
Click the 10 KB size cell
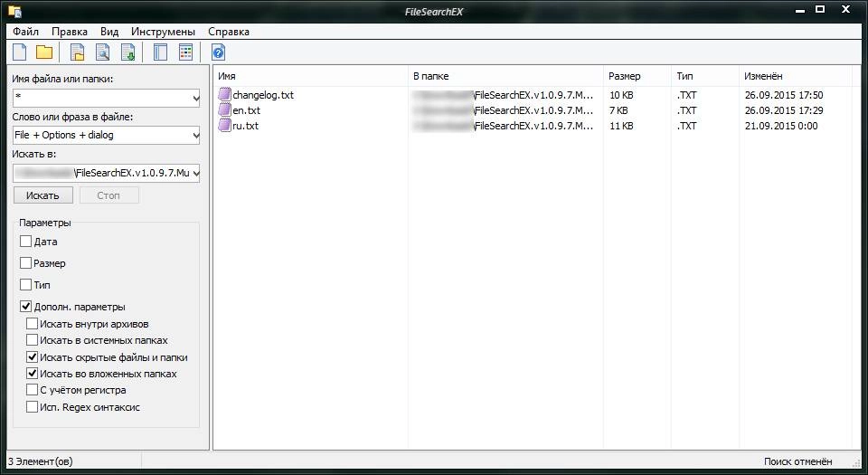tap(621, 95)
